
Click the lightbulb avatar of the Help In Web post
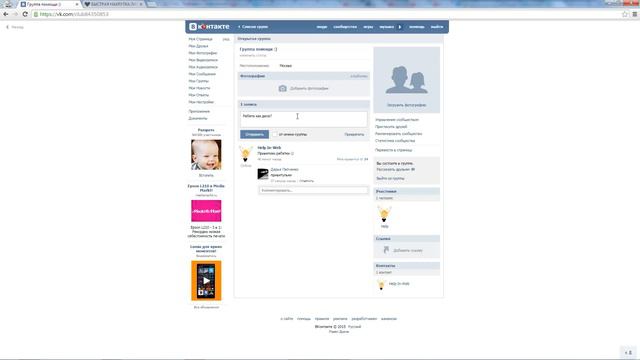point(246,154)
